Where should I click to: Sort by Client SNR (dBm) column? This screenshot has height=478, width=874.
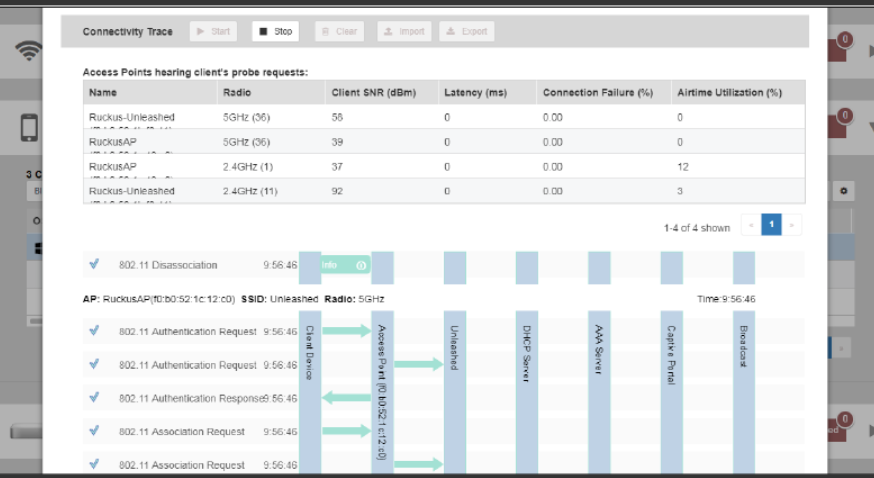point(366,93)
